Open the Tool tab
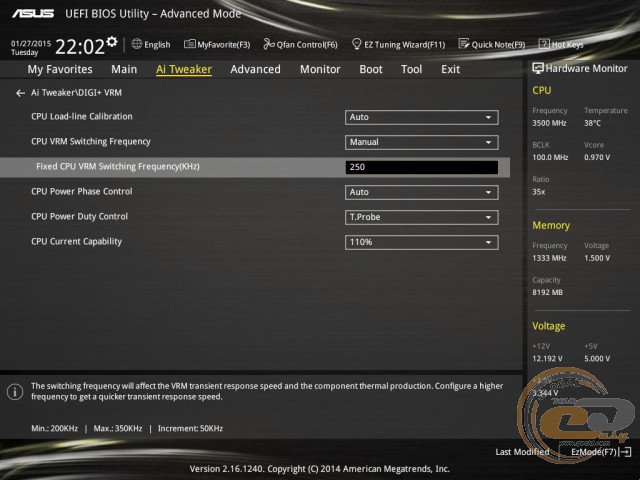 pyautogui.click(x=411, y=69)
